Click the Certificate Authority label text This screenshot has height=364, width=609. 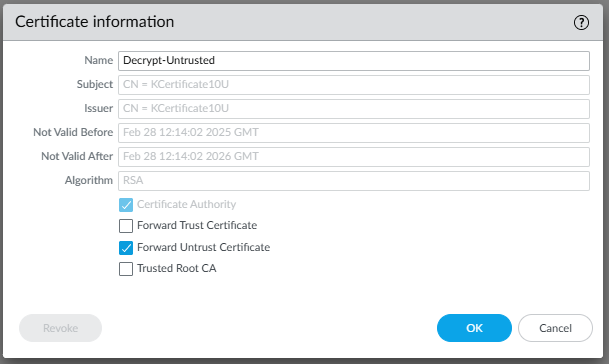186,204
